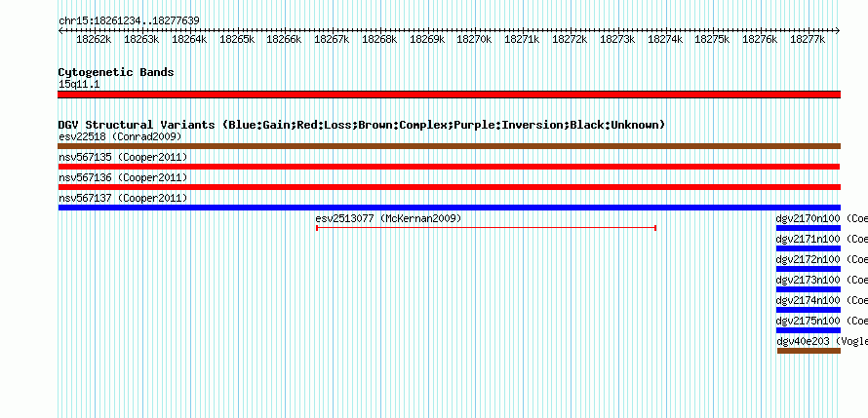868x418 pixels.
Task: Open nsv567135 (Cooper2011) label
Action: click(x=123, y=157)
